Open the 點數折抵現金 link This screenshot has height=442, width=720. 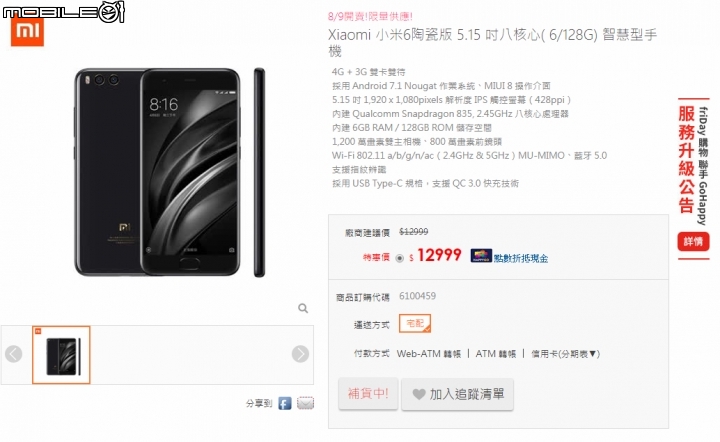[x=521, y=258]
